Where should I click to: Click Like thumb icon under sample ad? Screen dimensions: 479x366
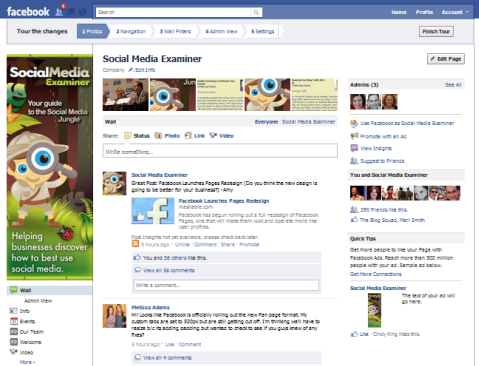coord(354,334)
